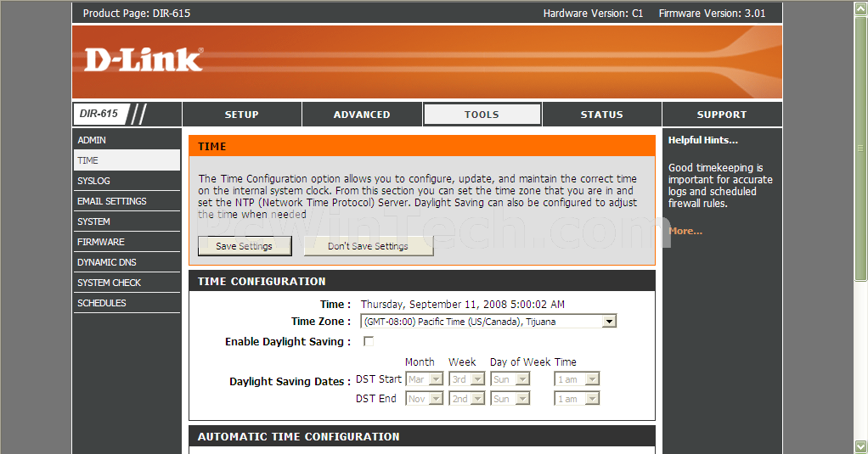Open SYSLOG sidebar page
This screenshot has height=454, width=868.
point(127,181)
